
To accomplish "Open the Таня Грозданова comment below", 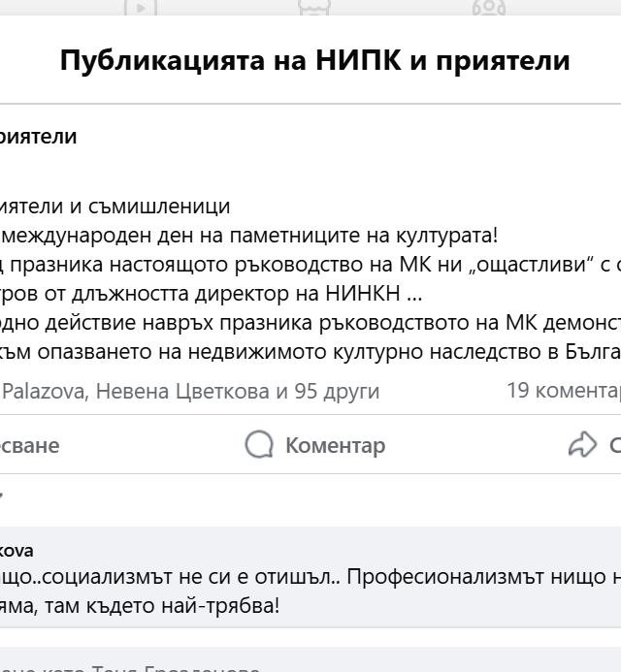I will 129,668.
